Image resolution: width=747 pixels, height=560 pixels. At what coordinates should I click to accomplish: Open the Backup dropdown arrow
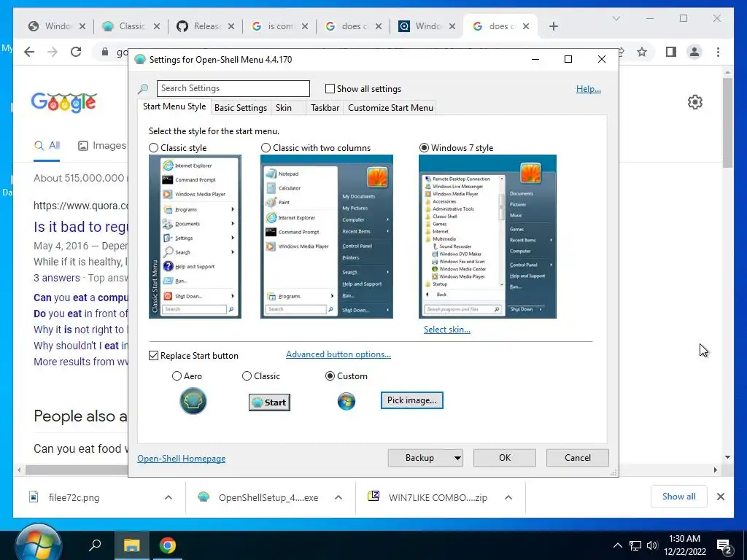click(x=457, y=458)
